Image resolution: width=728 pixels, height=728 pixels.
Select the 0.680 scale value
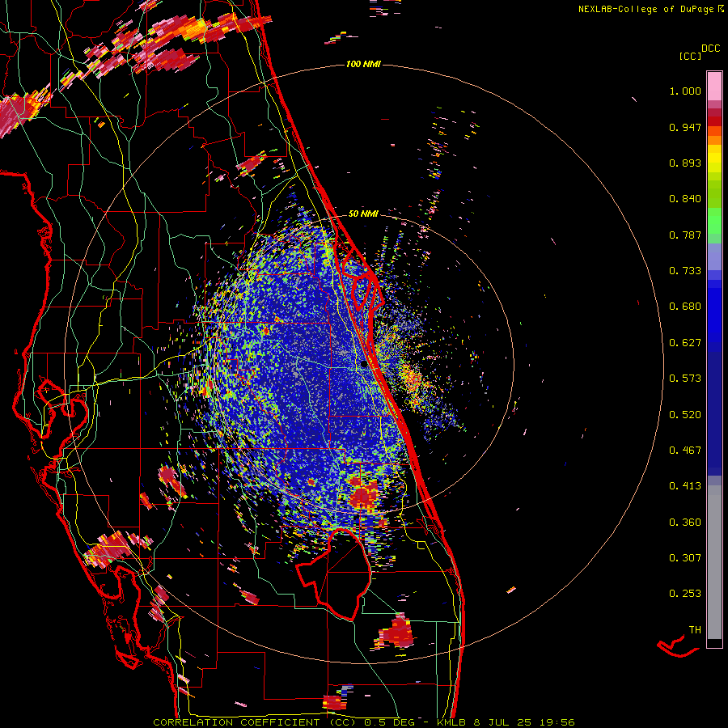tap(685, 307)
